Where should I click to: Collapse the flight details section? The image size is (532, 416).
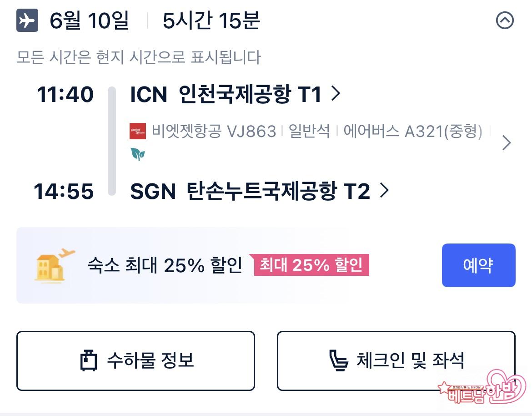click(x=505, y=21)
